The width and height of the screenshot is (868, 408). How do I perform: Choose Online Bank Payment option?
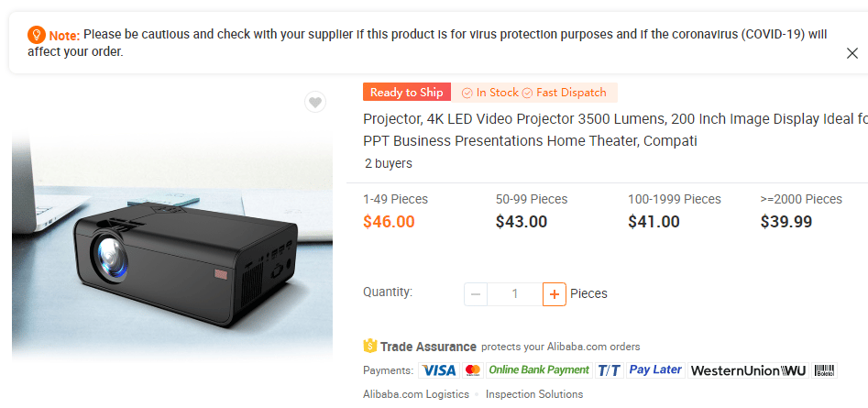point(539,370)
